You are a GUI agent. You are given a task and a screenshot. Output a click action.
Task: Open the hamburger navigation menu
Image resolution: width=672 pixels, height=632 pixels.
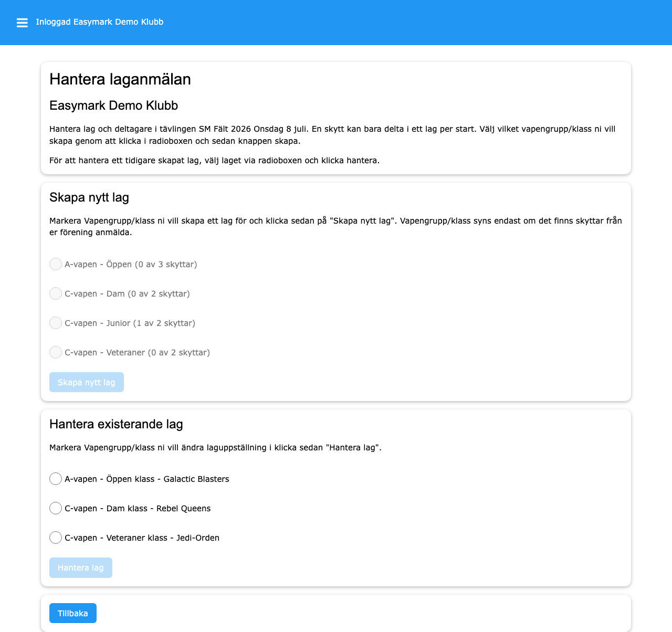[x=22, y=23]
